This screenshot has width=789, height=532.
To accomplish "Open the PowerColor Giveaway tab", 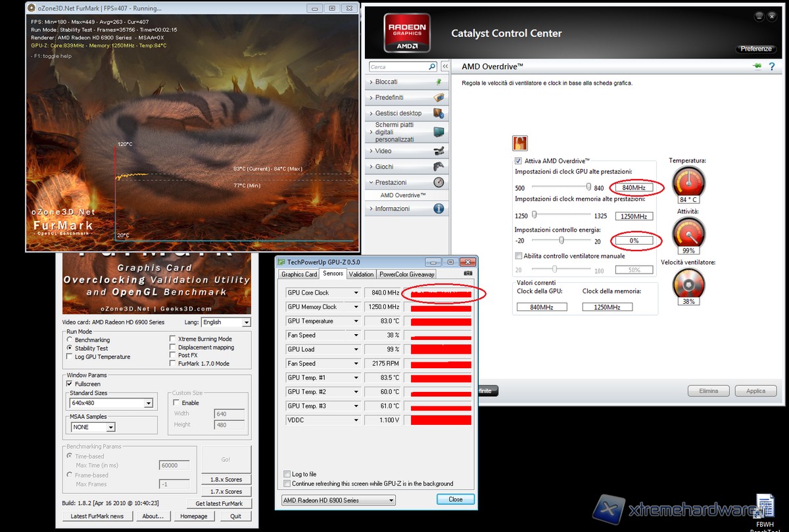I will tap(408, 274).
